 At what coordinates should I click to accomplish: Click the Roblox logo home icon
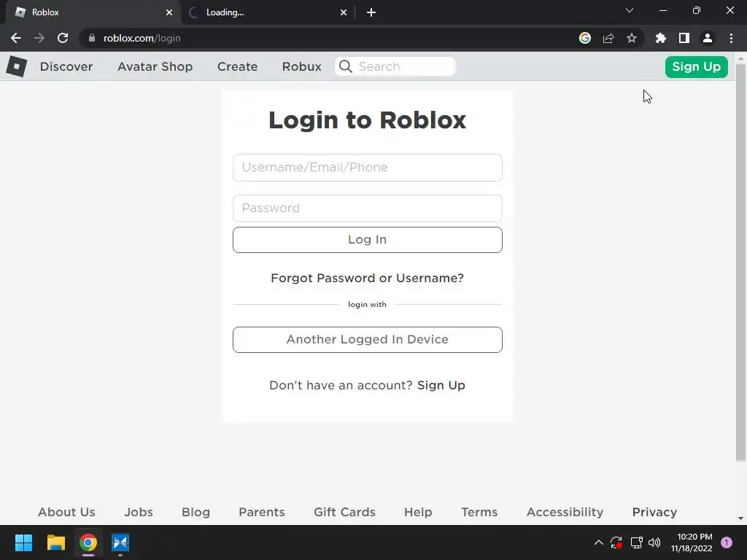17,66
